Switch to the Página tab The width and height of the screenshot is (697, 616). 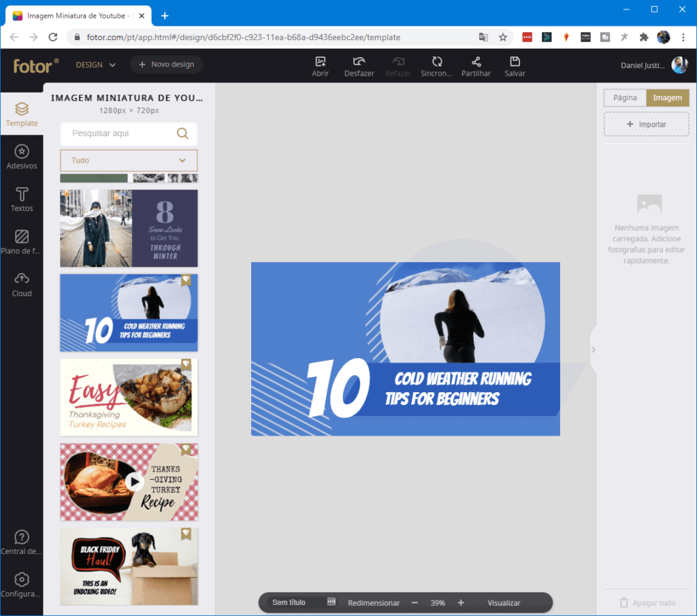pos(624,97)
